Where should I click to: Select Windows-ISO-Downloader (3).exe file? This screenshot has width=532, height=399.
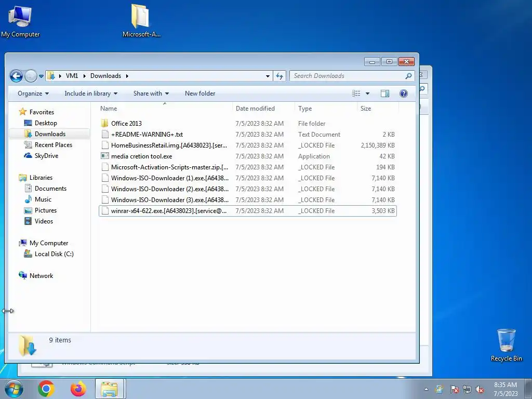click(x=170, y=200)
